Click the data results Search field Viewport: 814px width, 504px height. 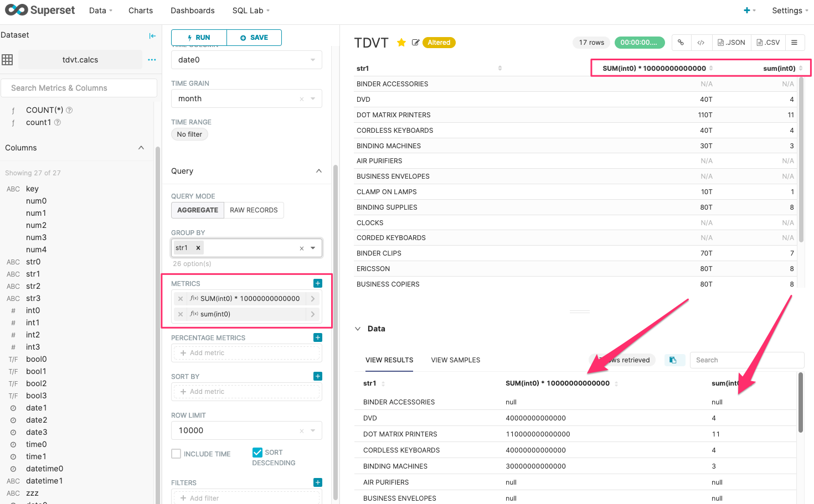(747, 360)
